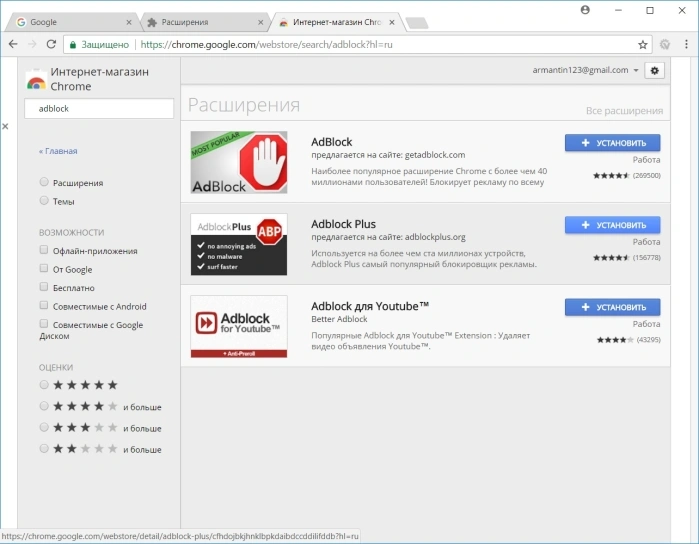Viewport: 699px width, 544px height.
Task: Open the Chrome profile avatar icon
Action: (585, 10)
